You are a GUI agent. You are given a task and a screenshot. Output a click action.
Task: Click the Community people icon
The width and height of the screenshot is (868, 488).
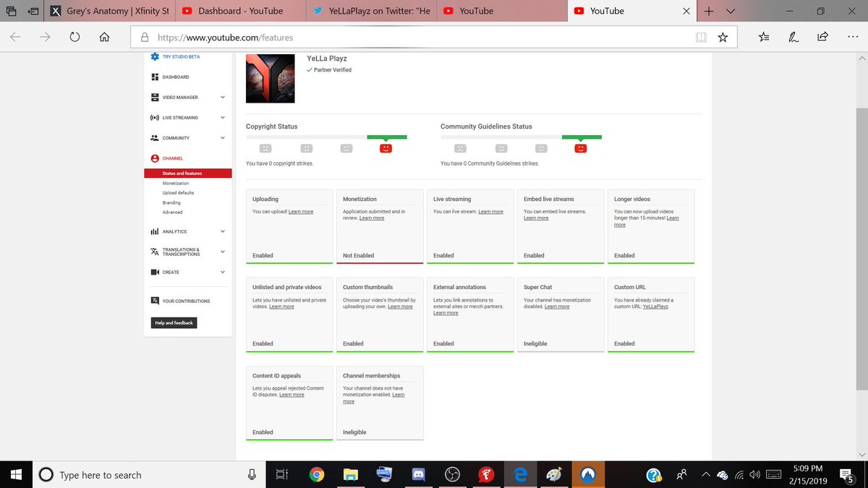(155, 137)
